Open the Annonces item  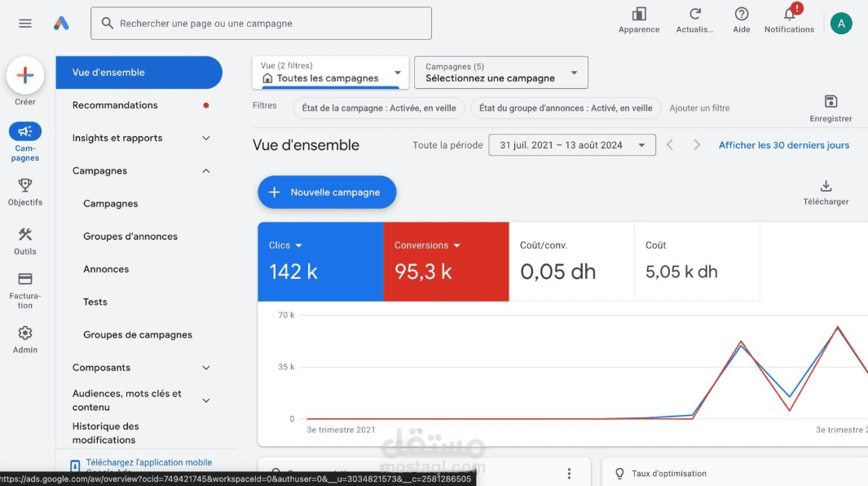click(106, 269)
